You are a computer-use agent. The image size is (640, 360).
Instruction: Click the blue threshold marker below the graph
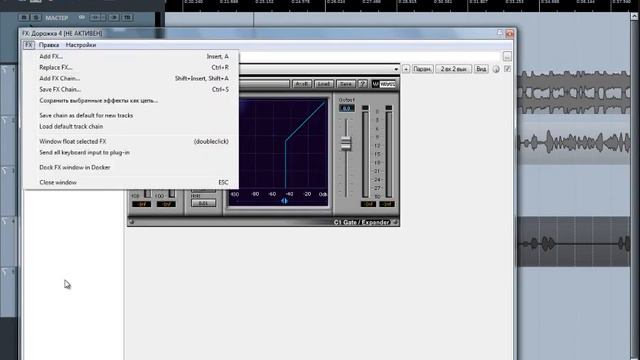[284, 201]
